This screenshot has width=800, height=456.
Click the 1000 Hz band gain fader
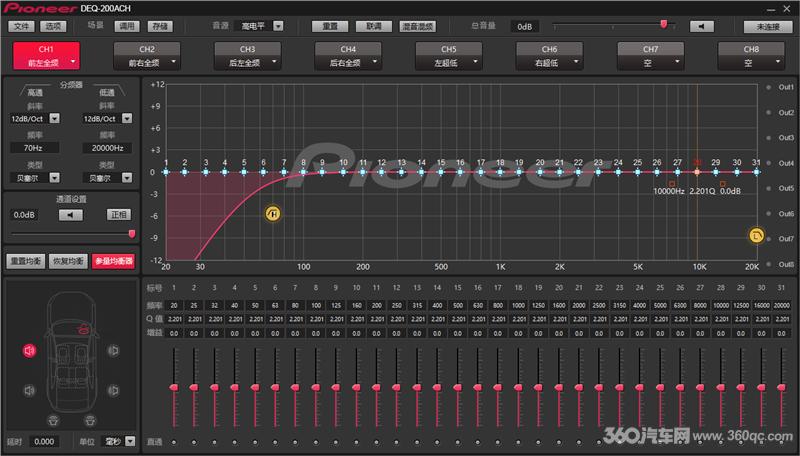(518, 388)
